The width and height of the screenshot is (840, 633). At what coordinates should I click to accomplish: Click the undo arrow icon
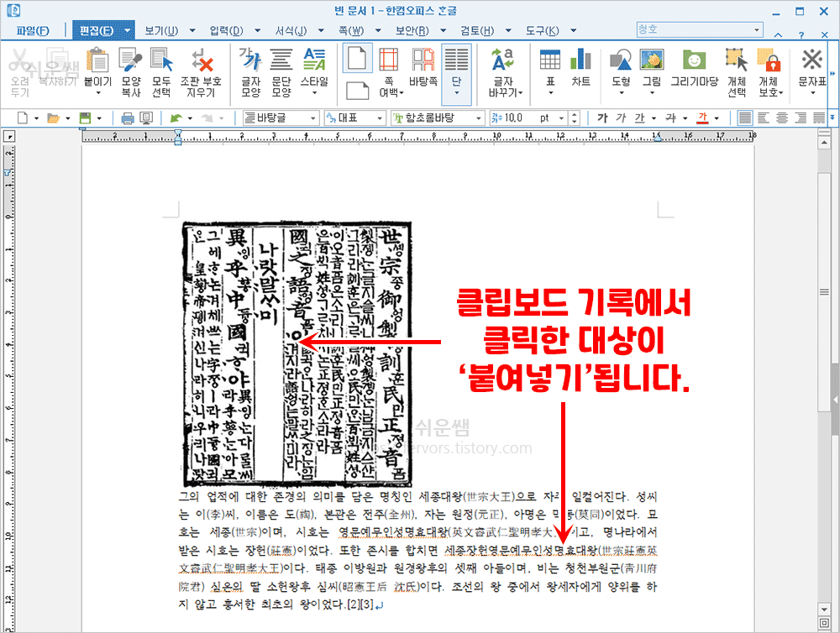tap(176, 118)
